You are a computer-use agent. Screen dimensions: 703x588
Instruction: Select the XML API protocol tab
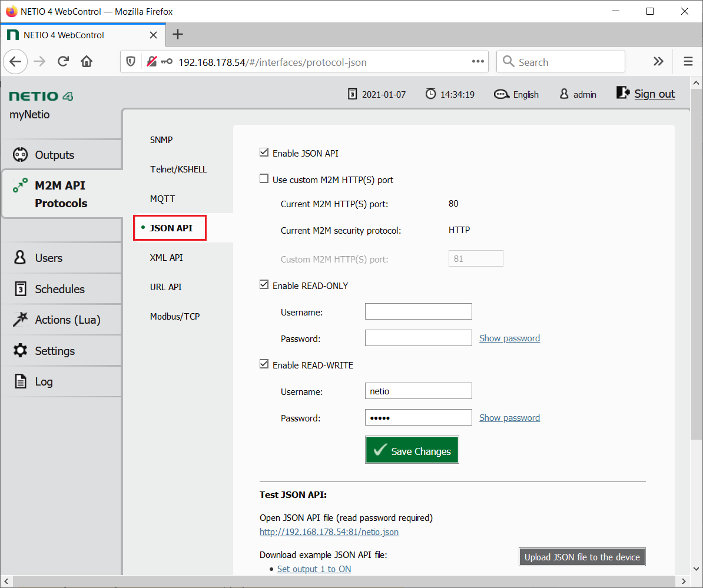(167, 258)
